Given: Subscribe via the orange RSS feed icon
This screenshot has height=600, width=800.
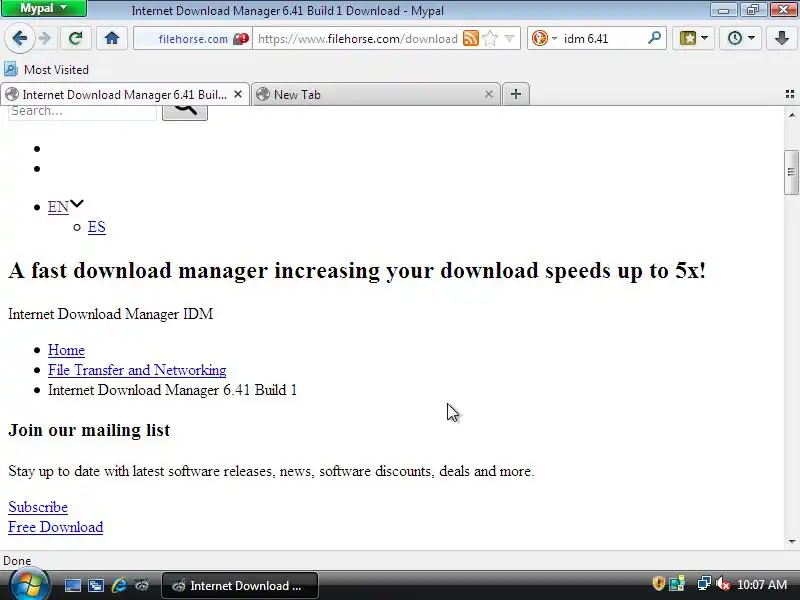Looking at the screenshot, I should click(470, 38).
